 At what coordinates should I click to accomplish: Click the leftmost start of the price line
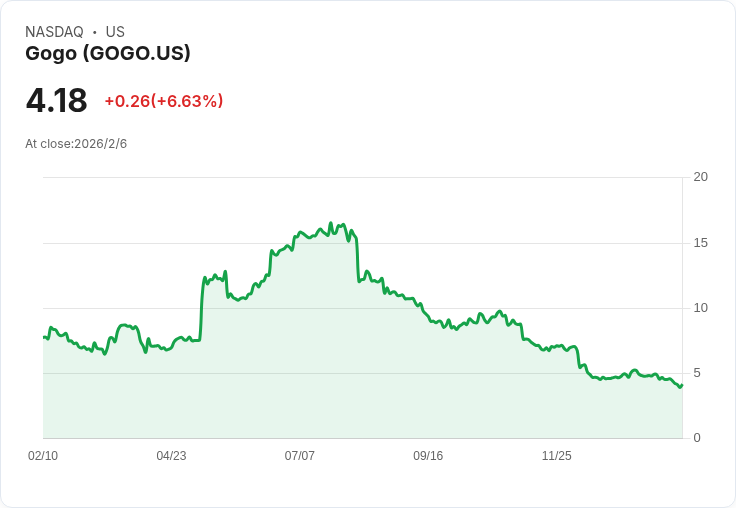click(44, 337)
